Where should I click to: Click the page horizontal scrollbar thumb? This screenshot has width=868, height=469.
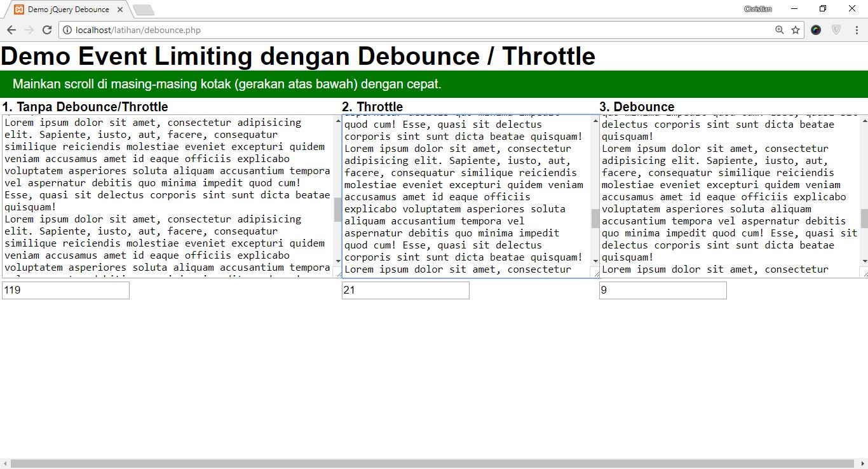pyautogui.click(x=432, y=464)
